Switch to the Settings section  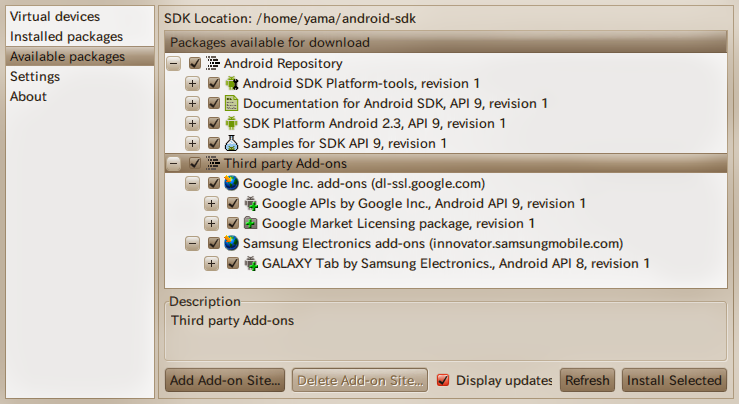35,76
